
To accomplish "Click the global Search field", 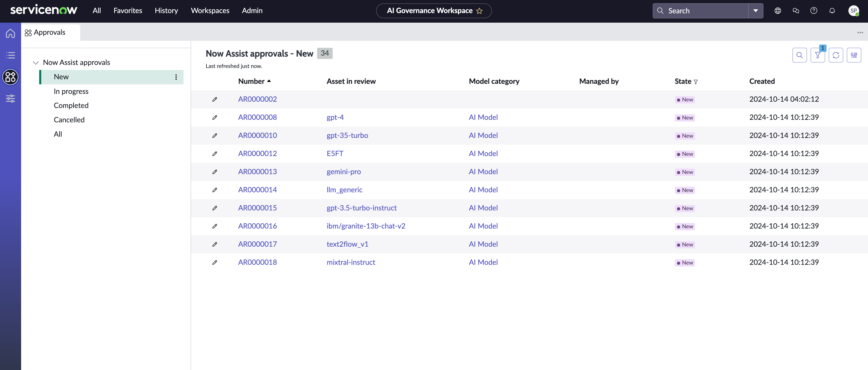I will click(701, 11).
